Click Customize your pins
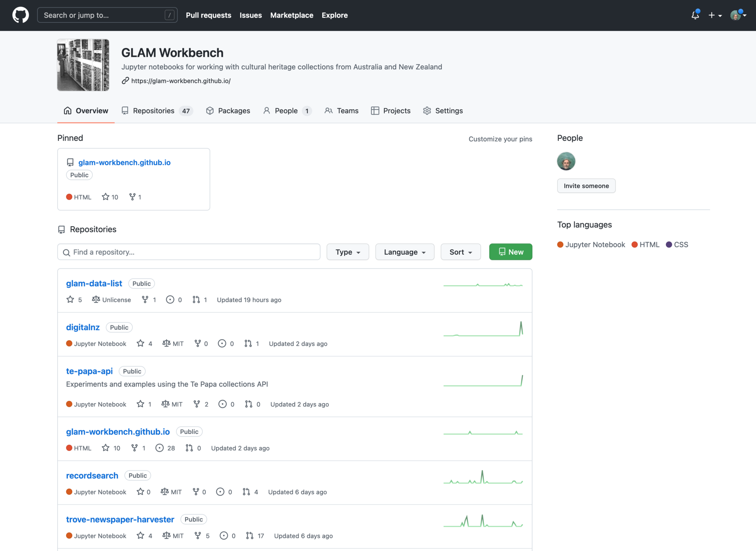 tap(500, 139)
